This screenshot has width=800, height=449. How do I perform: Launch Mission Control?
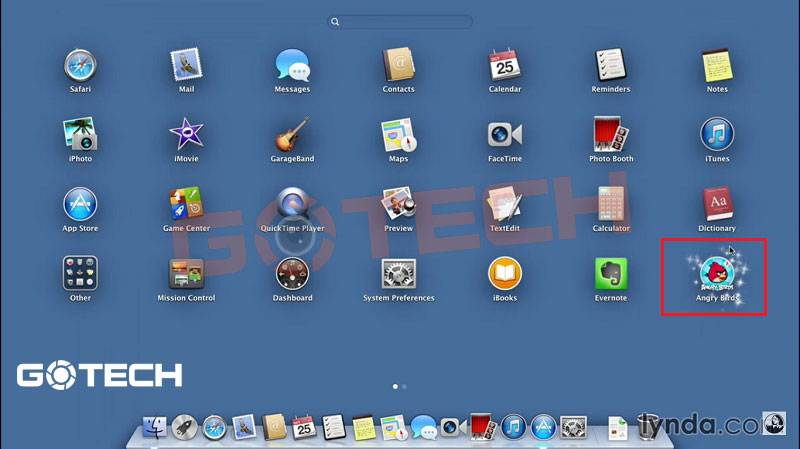[186, 273]
